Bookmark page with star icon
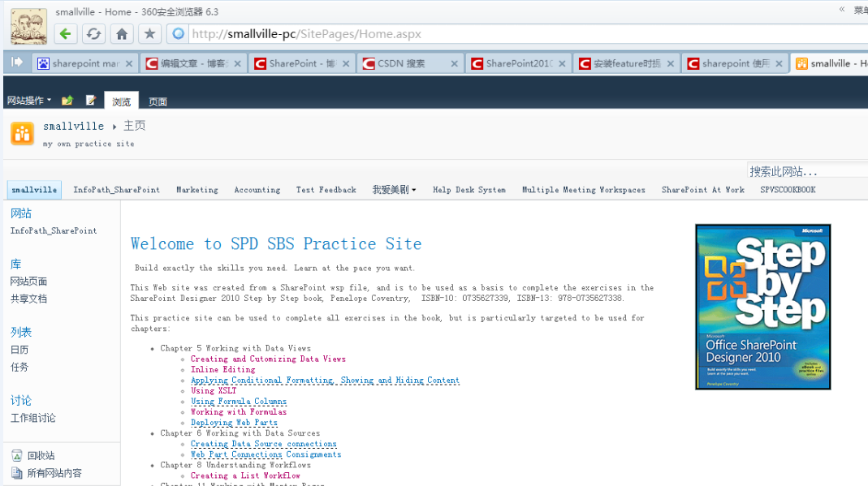 click(149, 34)
